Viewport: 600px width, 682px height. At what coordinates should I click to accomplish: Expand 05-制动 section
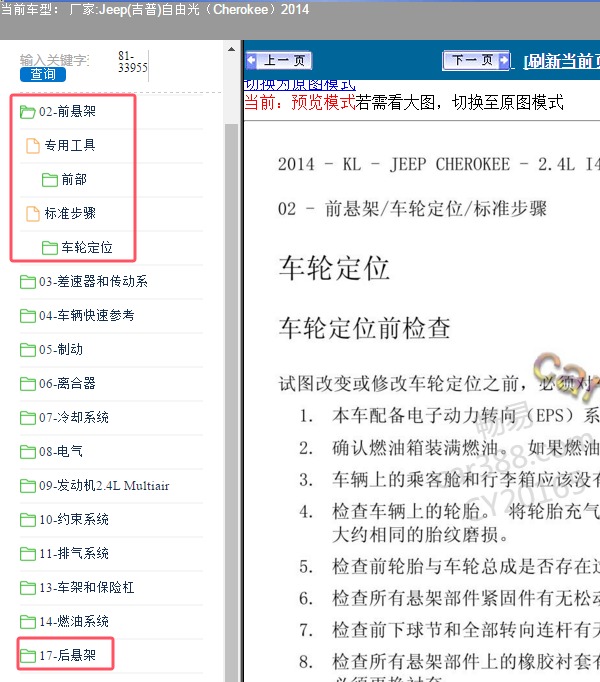click(61, 350)
